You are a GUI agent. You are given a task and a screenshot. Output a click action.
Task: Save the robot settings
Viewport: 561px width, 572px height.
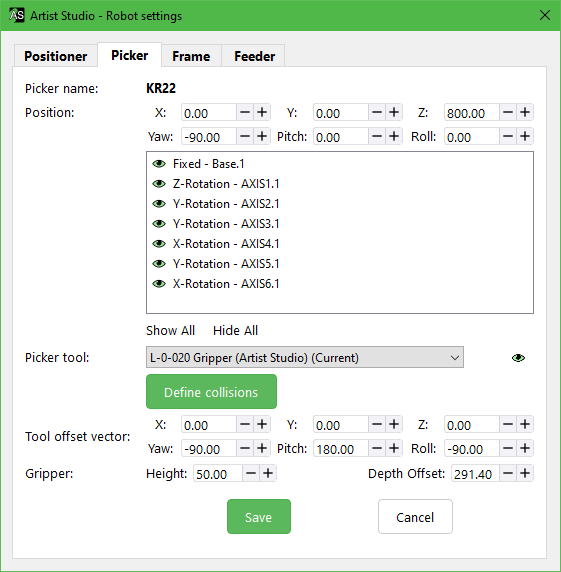click(259, 517)
